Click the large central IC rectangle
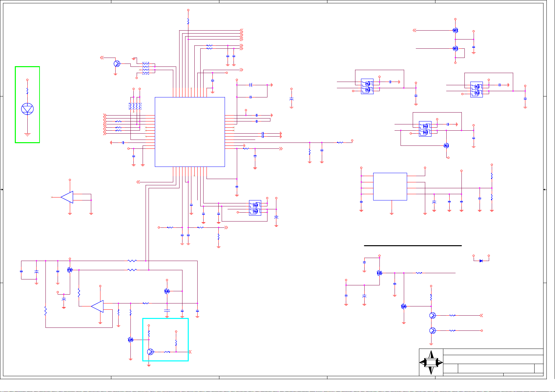Viewport: 555px width, 392px height. 190,132
